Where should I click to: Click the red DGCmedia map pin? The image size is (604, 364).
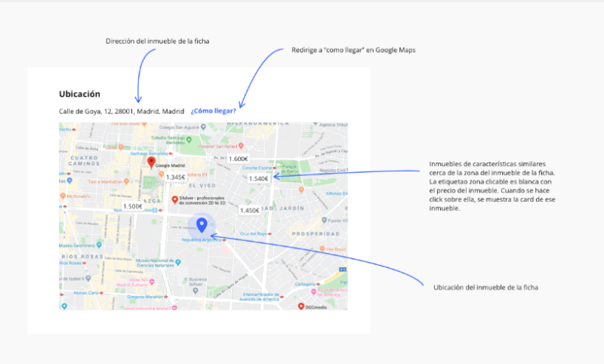tap(300, 306)
